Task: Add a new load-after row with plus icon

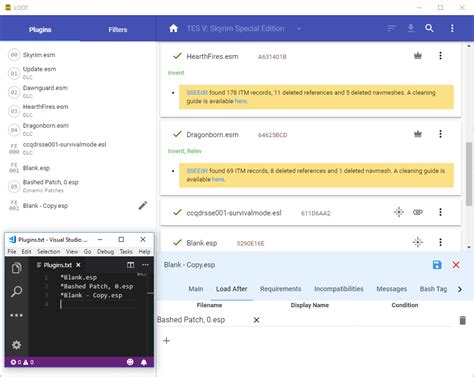Action: coord(166,340)
